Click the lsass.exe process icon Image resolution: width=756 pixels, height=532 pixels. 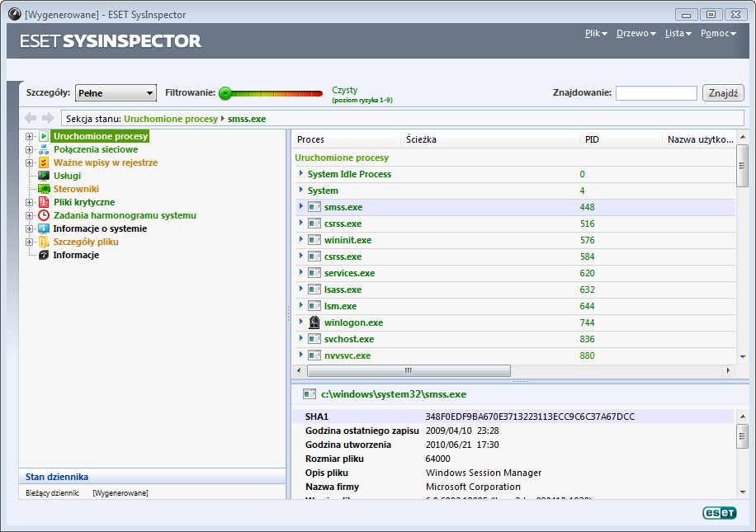point(314,290)
